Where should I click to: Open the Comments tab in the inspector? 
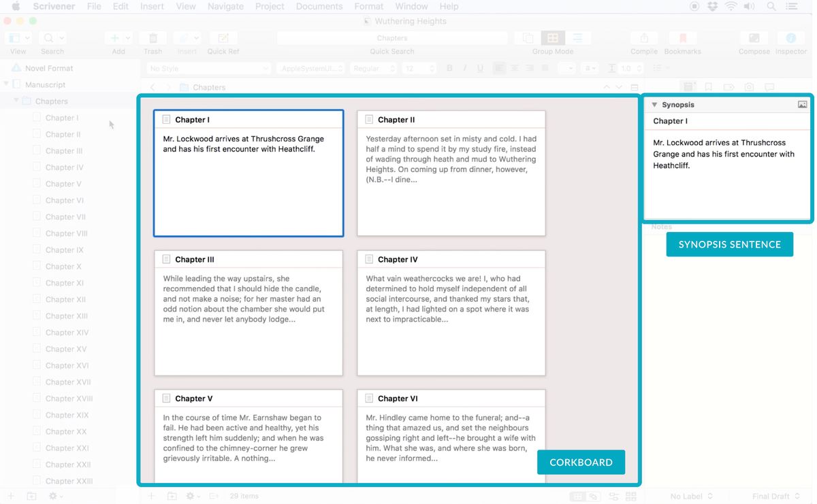769,87
